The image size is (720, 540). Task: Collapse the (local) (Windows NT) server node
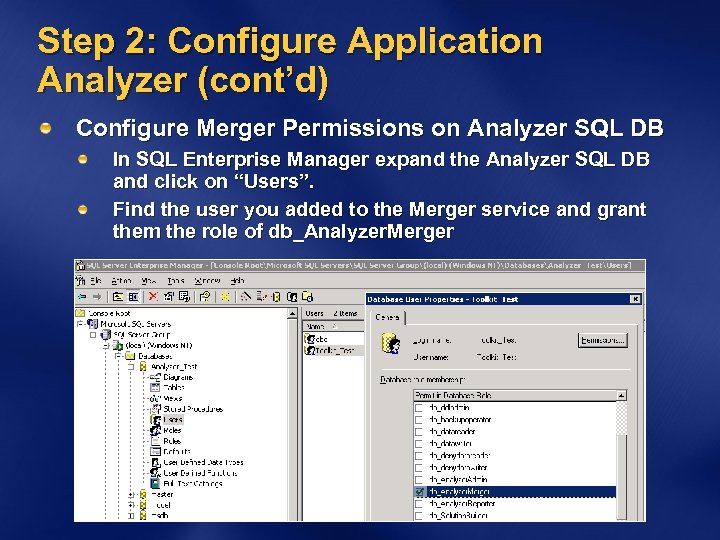(x=106, y=345)
